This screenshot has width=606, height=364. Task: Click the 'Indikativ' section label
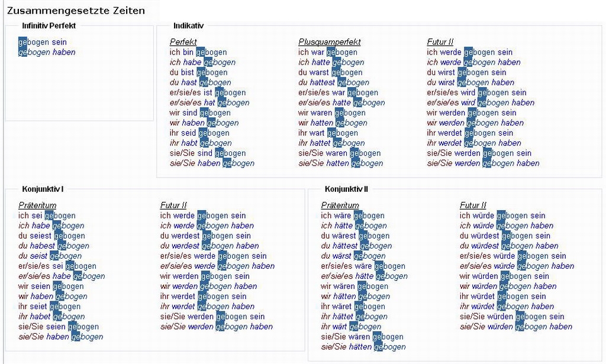point(188,25)
